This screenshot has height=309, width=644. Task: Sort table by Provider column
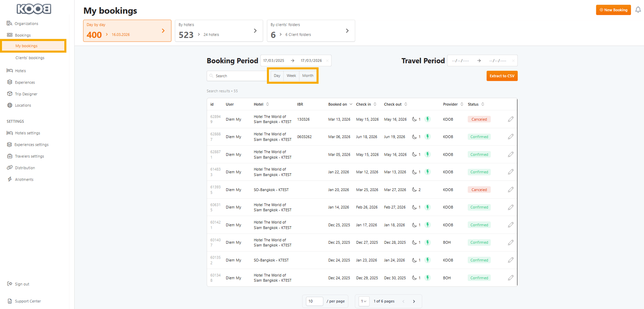click(x=462, y=104)
